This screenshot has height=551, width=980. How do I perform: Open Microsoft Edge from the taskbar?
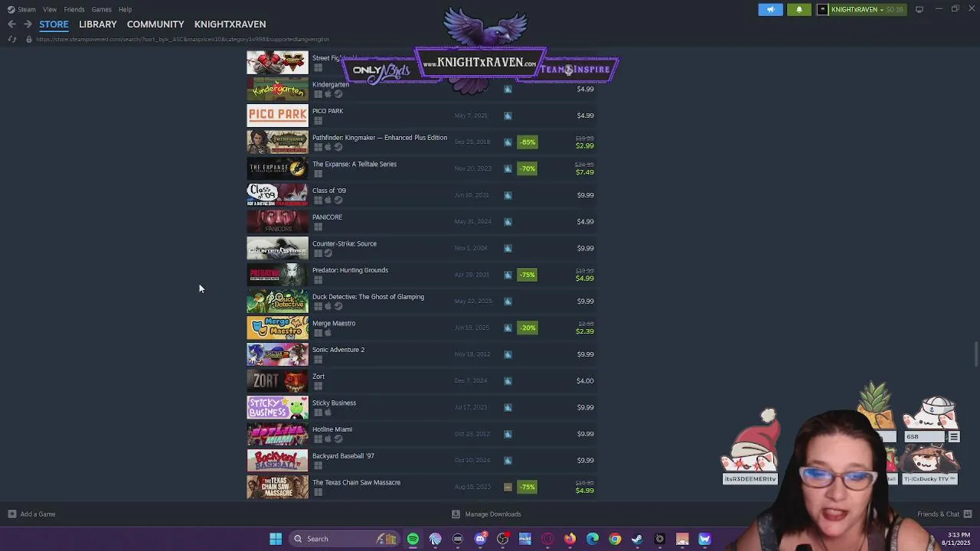(593, 539)
